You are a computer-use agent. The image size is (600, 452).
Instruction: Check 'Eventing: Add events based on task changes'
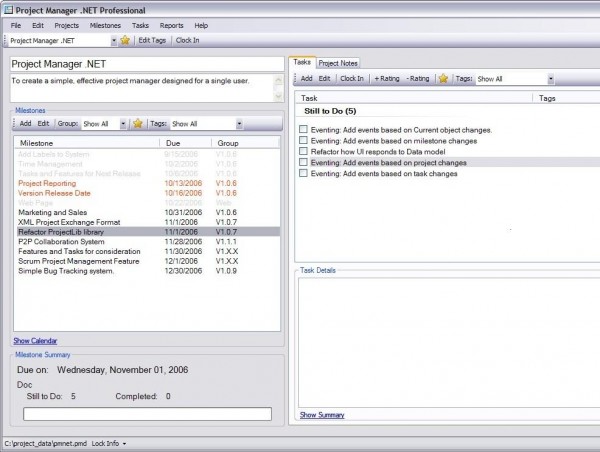tap(303, 173)
